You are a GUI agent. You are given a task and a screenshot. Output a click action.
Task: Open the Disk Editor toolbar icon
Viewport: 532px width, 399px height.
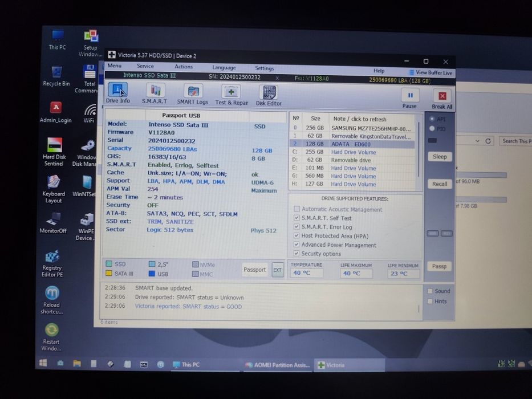coord(269,96)
